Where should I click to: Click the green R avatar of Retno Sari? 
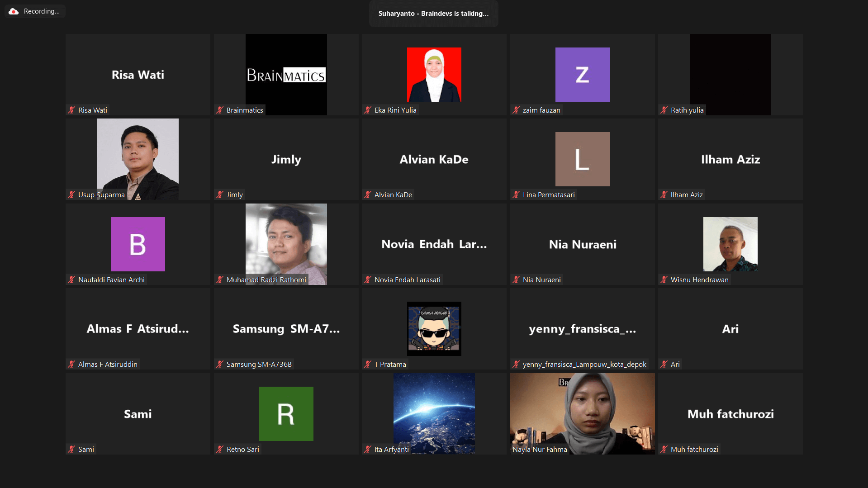click(x=286, y=413)
